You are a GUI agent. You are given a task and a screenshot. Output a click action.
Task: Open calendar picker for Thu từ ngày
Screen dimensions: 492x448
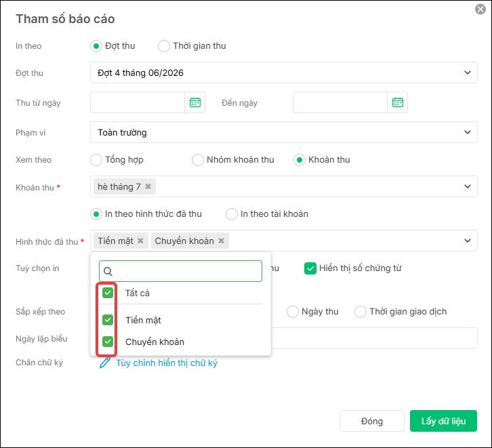click(x=195, y=102)
